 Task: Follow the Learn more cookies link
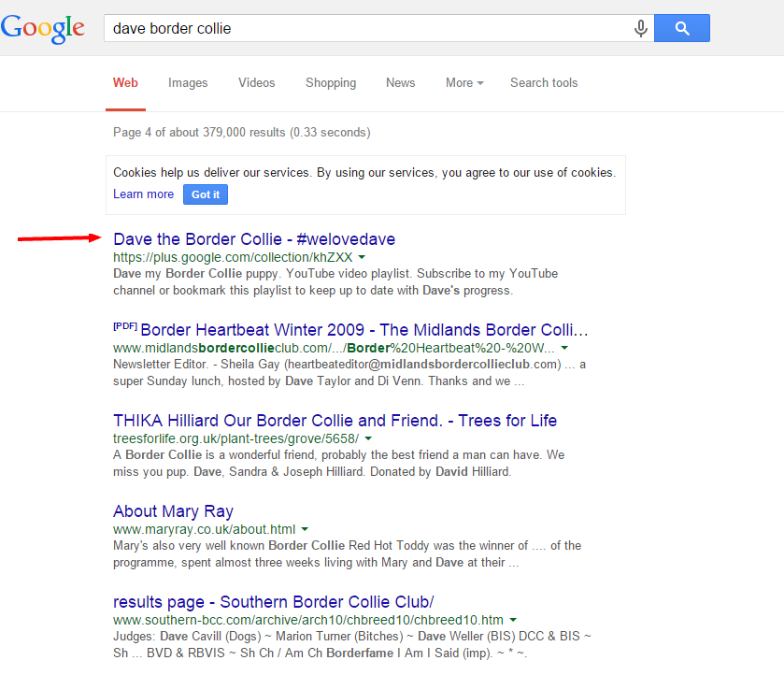coord(144,194)
